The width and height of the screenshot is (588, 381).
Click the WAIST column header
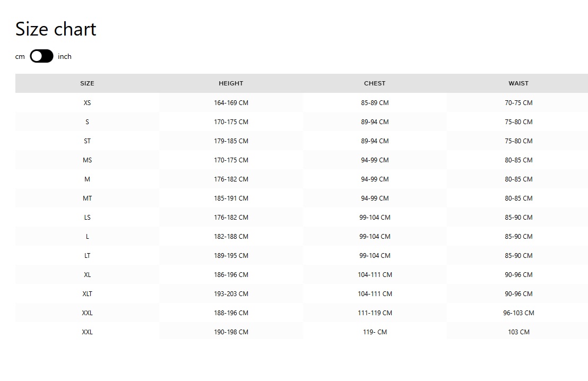coord(518,83)
